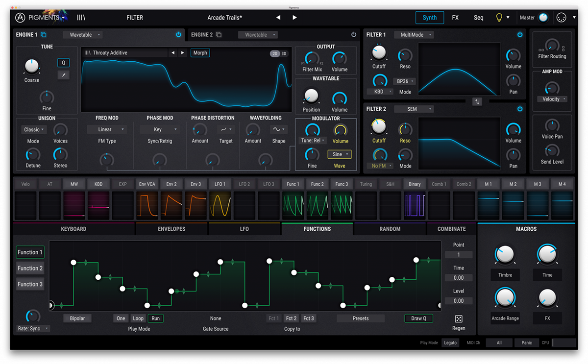Click the Regen dice icon

[459, 319]
